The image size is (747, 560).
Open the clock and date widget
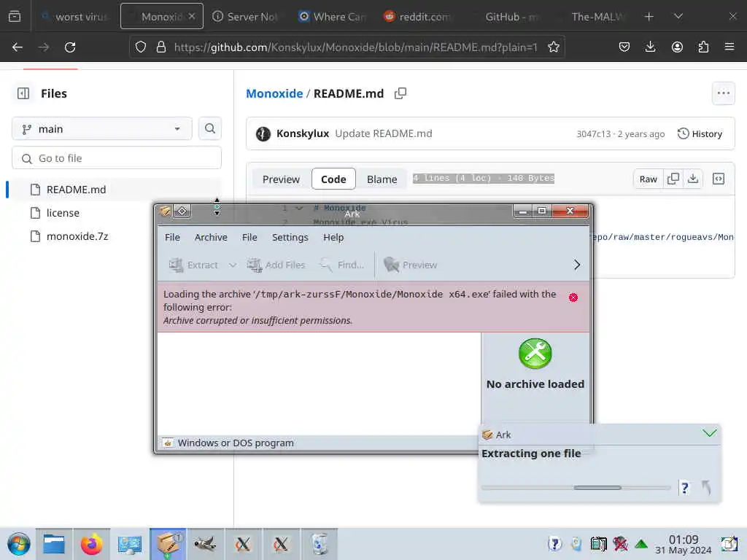[x=684, y=544]
